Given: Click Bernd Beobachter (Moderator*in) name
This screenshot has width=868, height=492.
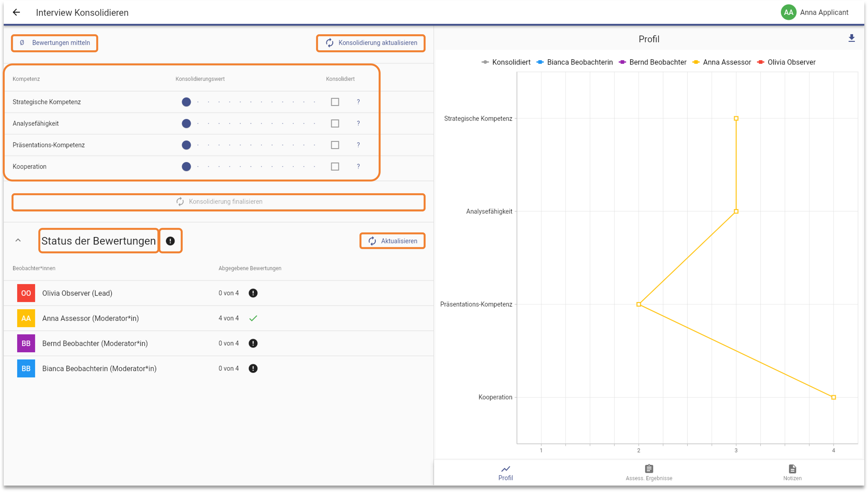Looking at the screenshot, I should [x=95, y=344].
